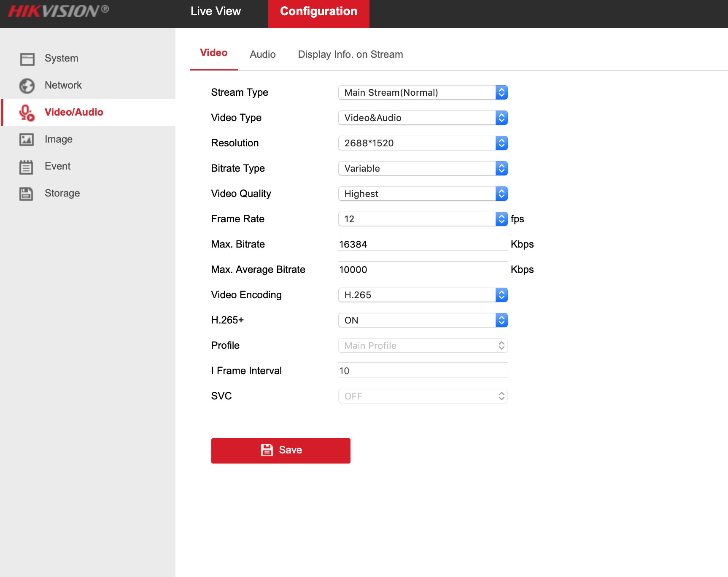Expand the Resolution dropdown

(x=423, y=143)
